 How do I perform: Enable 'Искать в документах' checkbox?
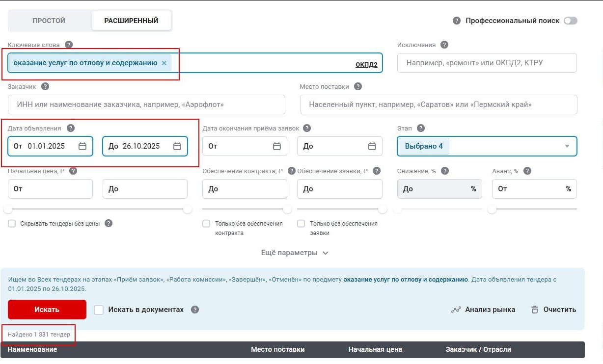point(99,310)
